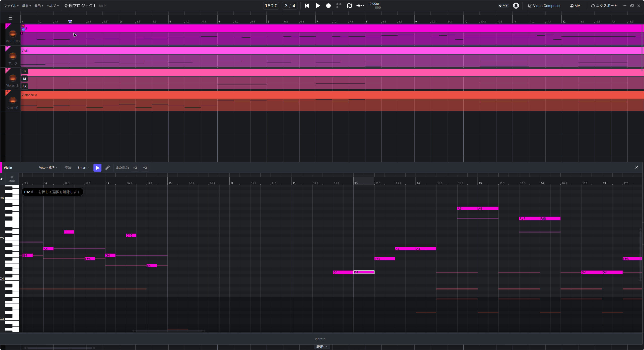Select the F#4 note at bar 23.2

click(x=384, y=259)
